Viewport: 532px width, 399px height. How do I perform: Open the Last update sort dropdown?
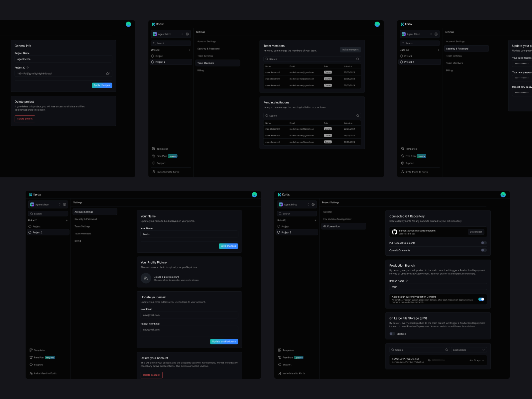click(469, 350)
